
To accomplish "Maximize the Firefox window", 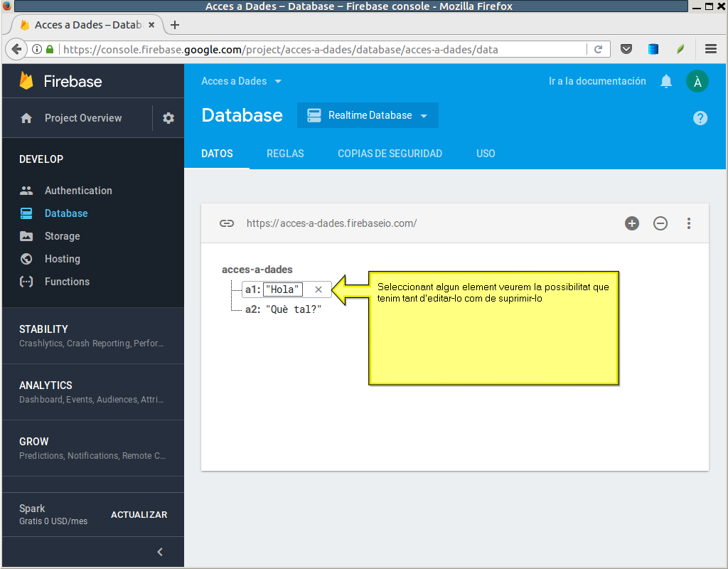I will 709,6.
